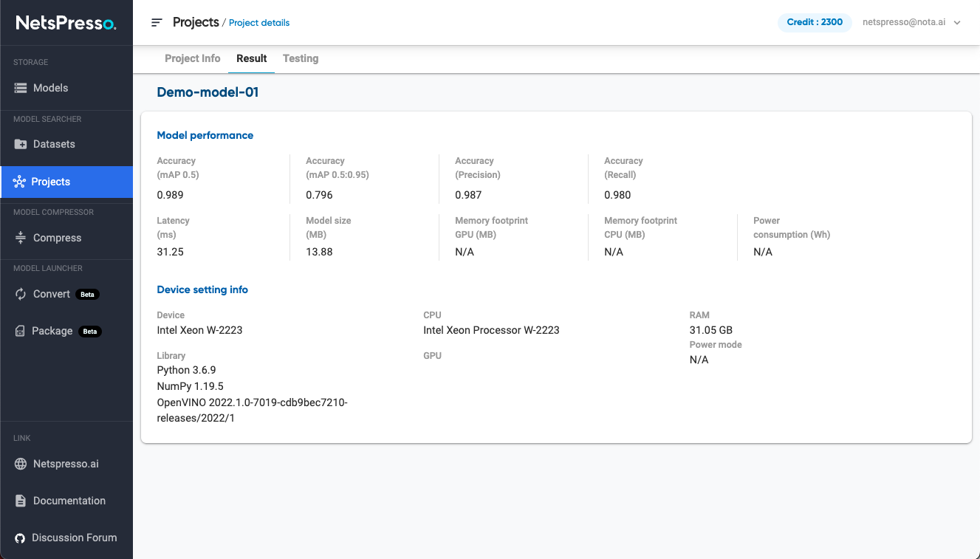The width and height of the screenshot is (980, 559).
Task: Select the Result tab
Action: [x=251, y=58]
